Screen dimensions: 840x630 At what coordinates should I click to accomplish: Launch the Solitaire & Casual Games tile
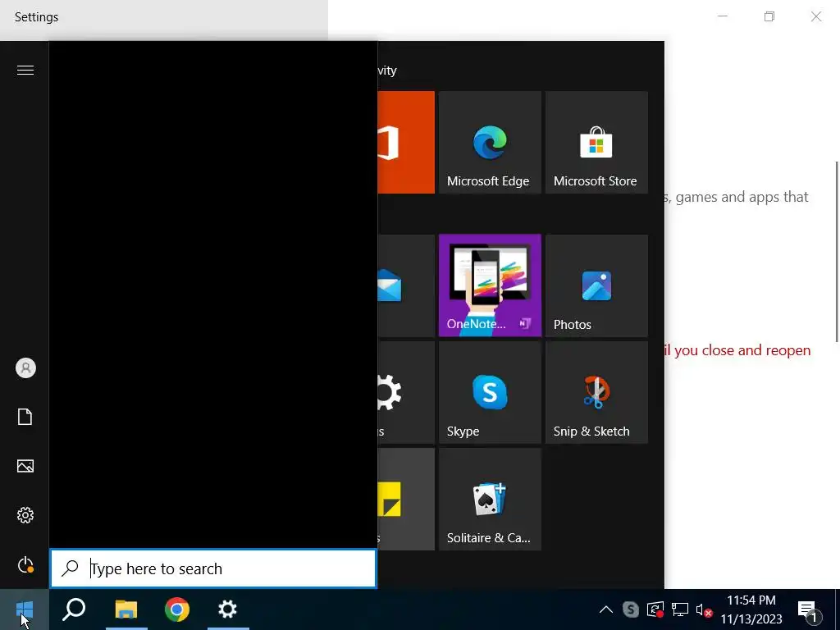(x=490, y=499)
